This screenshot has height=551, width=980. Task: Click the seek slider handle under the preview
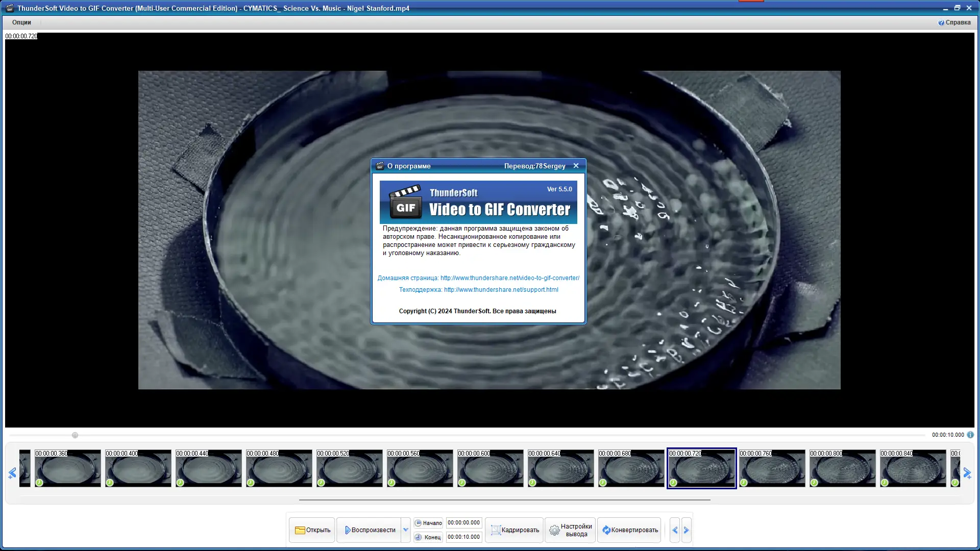(75, 435)
